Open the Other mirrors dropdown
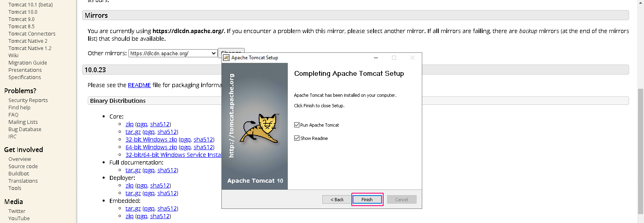 (x=173, y=53)
